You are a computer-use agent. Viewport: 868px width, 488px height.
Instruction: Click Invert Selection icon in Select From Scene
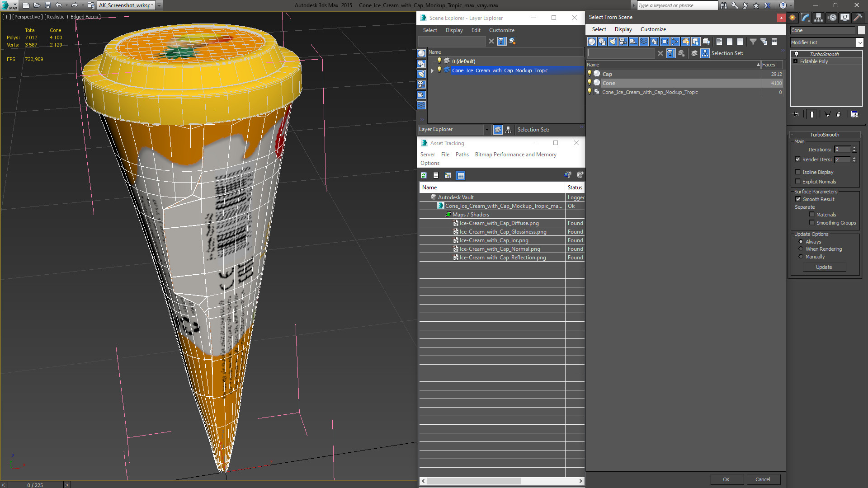point(740,42)
